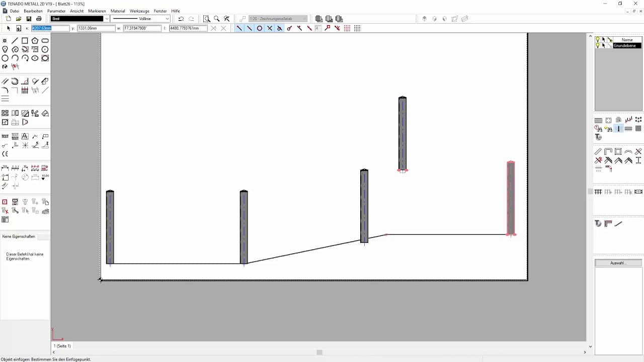Print the drawing with the printer icon
644x362 pixels.
coord(39,19)
